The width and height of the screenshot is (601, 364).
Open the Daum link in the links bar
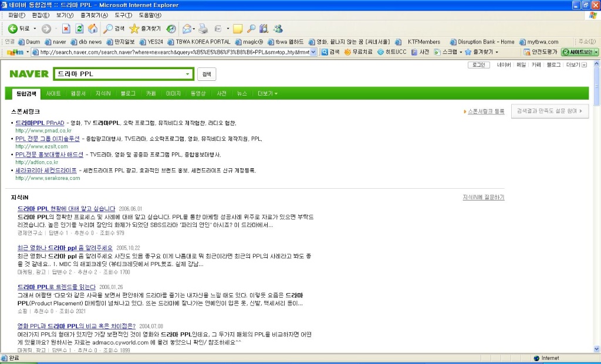coord(29,42)
